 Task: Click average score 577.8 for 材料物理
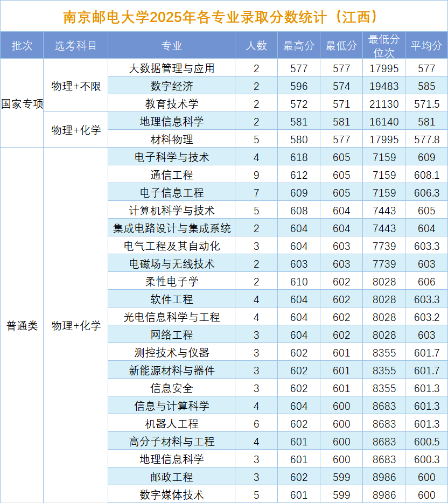[426, 139]
